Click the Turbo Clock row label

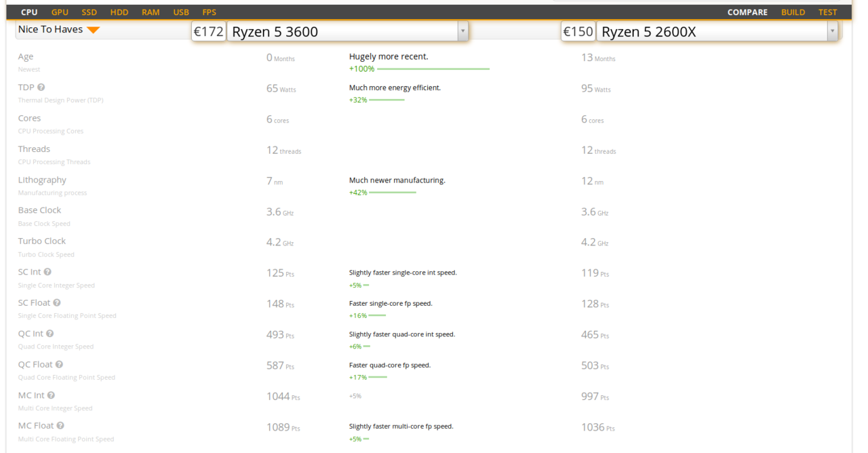(42, 241)
